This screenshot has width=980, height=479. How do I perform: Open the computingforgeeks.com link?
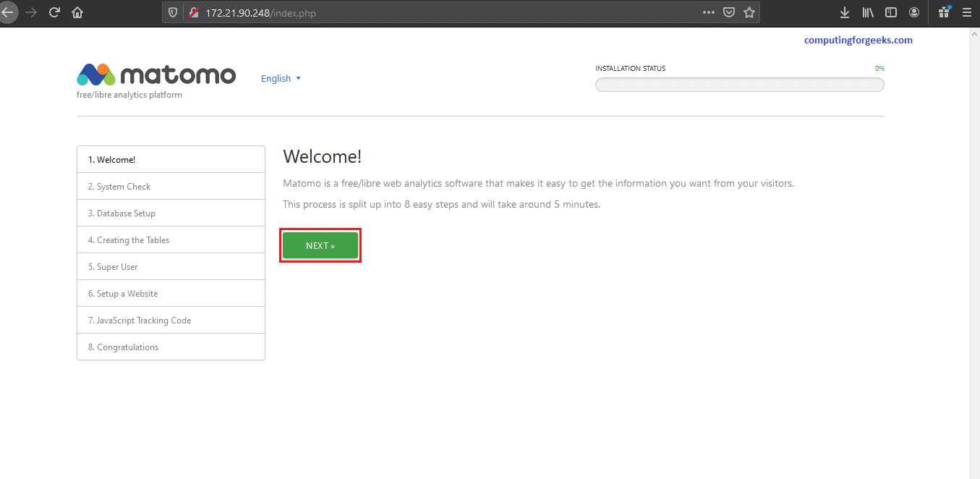pyautogui.click(x=858, y=41)
